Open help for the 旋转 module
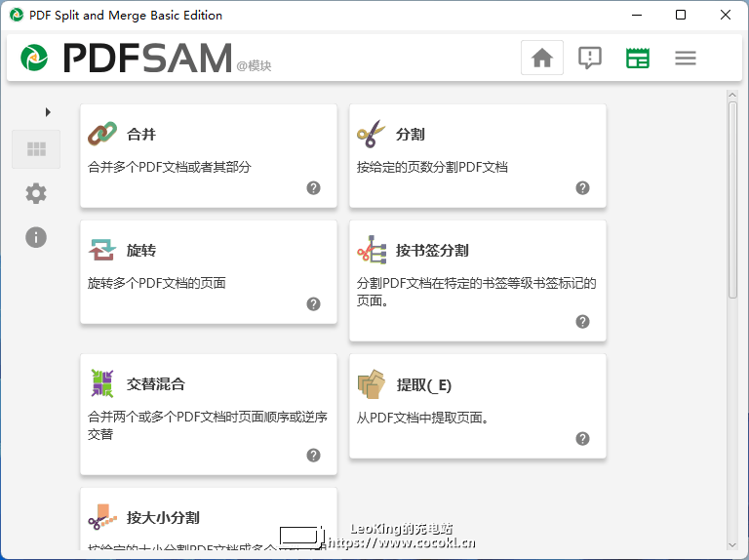This screenshot has width=749, height=560. click(313, 303)
